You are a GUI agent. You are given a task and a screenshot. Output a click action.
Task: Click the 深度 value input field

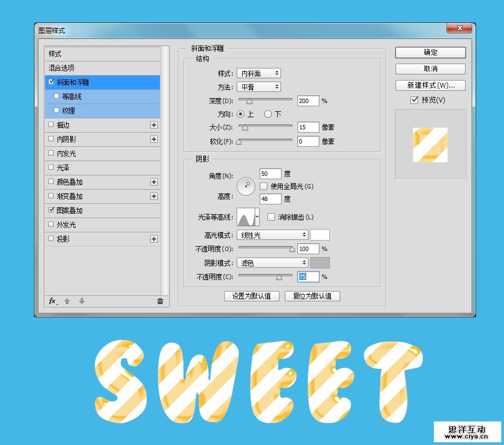tap(308, 101)
